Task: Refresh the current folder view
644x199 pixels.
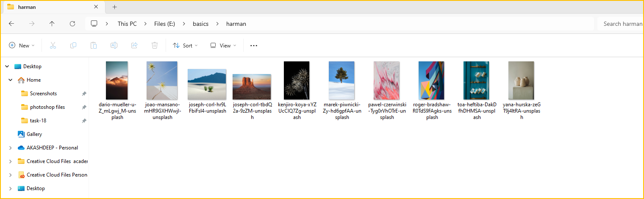Action: (x=72, y=24)
